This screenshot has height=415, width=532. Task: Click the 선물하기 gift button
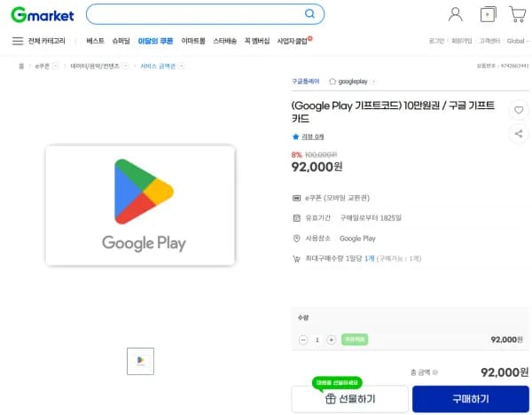coord(350,399)
